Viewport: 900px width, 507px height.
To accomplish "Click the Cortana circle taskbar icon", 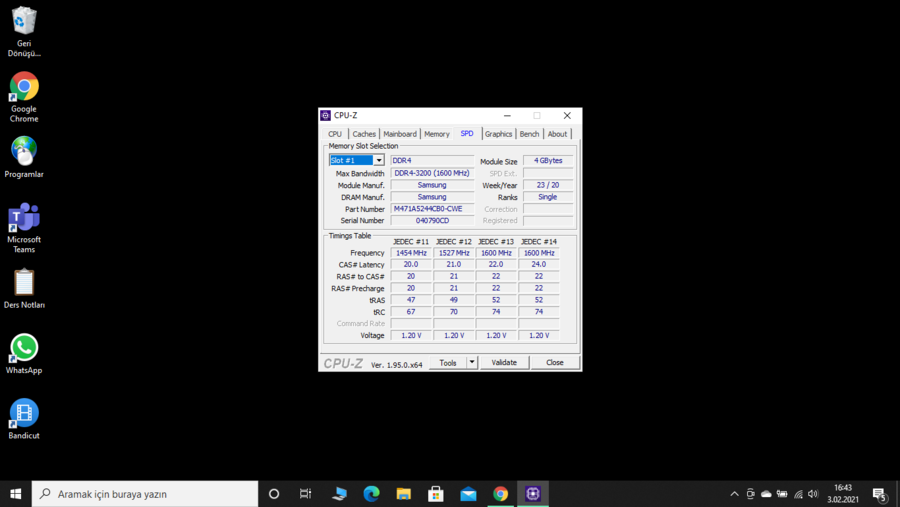I will pos(274,494).
